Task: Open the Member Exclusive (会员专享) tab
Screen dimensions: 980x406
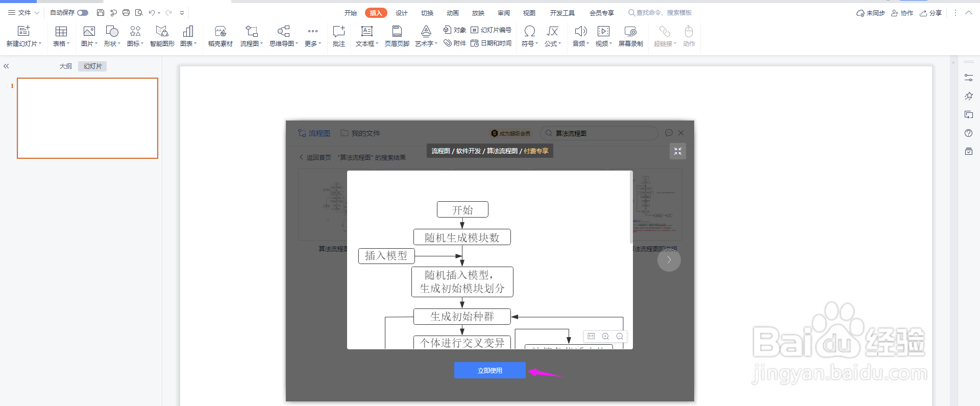Action: point(602,13)
